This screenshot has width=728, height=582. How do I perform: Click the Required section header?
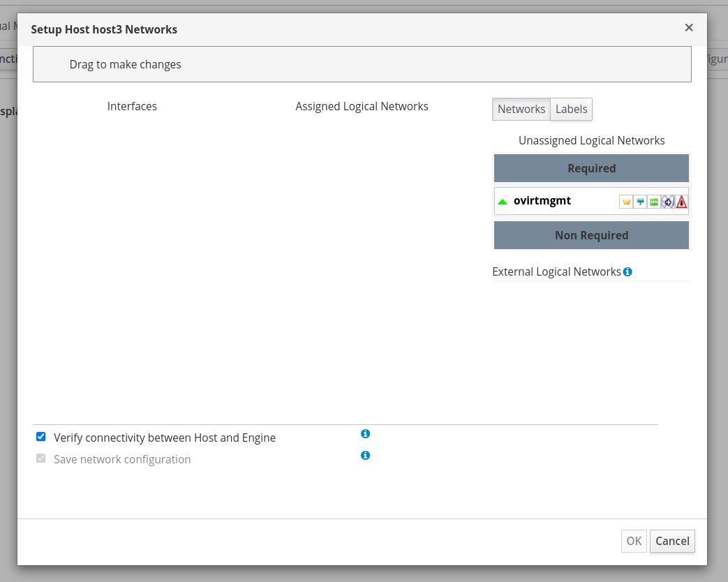click(x=591, y=168)
